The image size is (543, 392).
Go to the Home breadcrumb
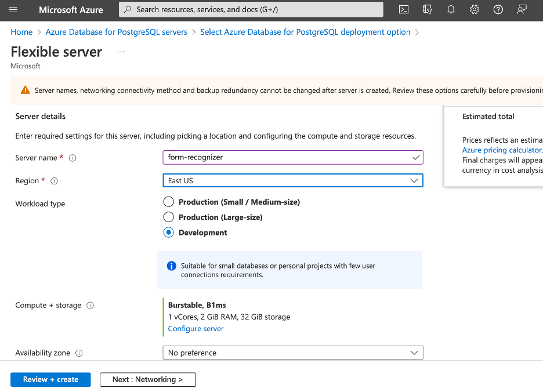[21, 32]
